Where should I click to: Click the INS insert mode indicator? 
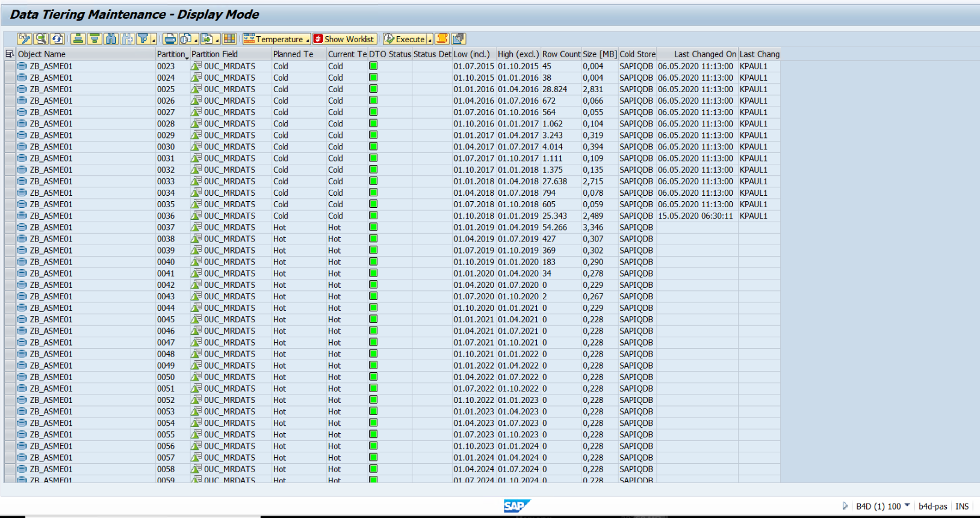coord(962,507)
